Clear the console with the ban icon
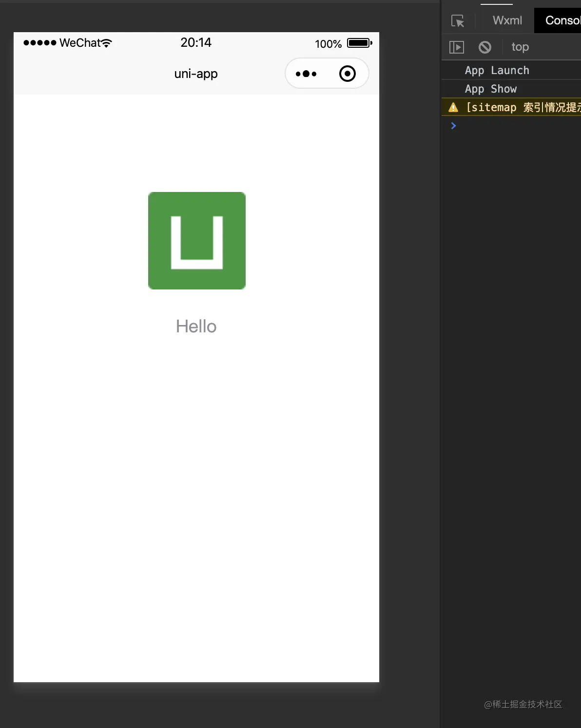581x728 pixels. pos(484,47)
